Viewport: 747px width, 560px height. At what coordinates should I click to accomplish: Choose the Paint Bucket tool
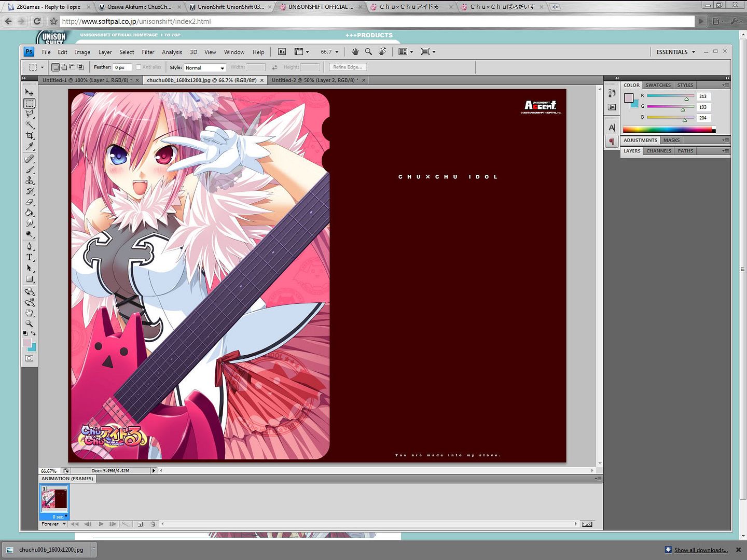pos(30,213)
